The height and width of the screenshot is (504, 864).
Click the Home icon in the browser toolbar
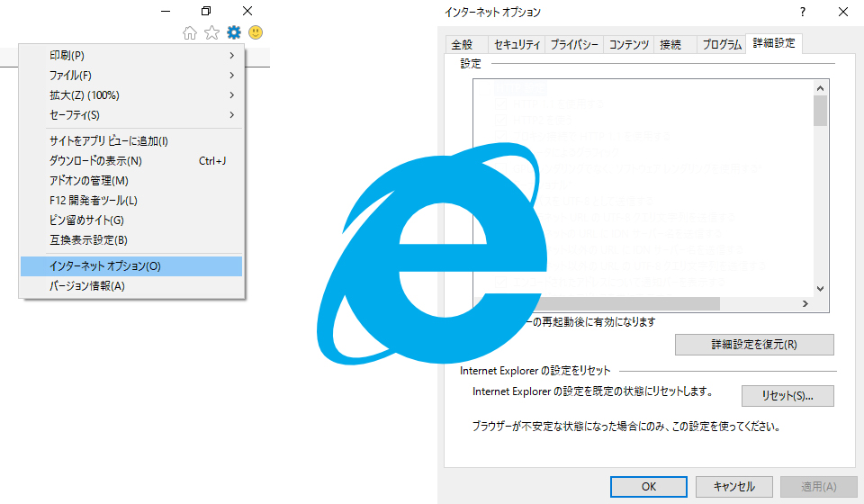190,33
